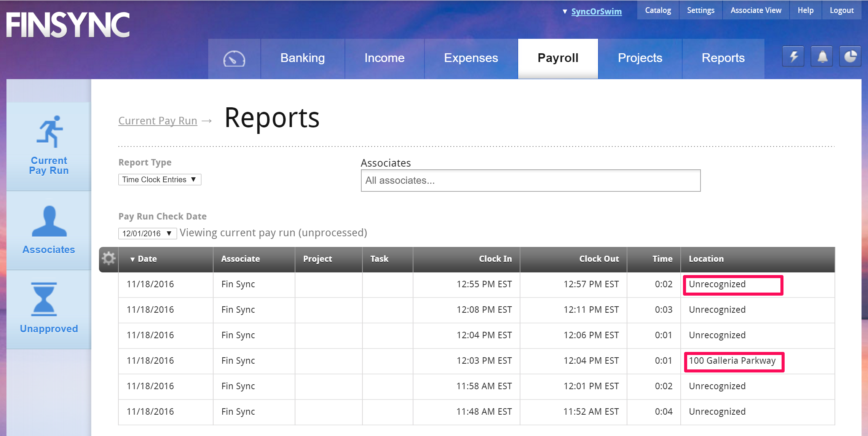
Task: Click the lightning bolt quick actions icon
Action: coord(793,57)
